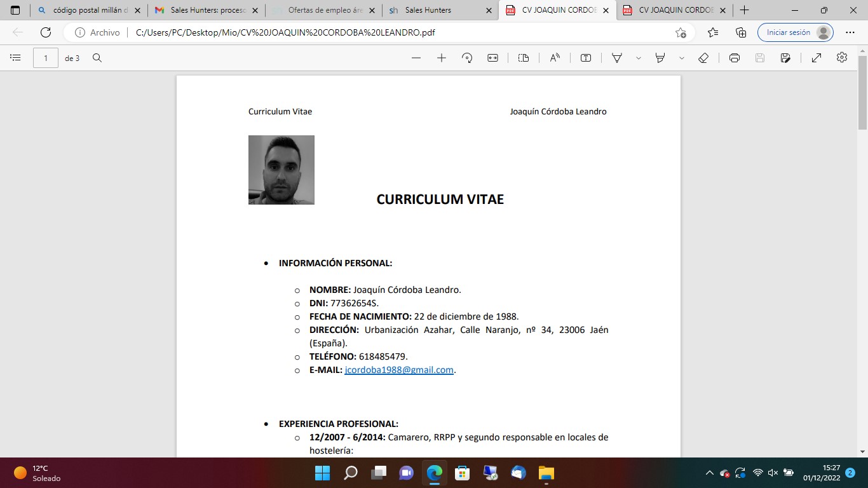Toggle fit to width view
The height and width of the screenshot is (488, 868).
[493, 58]
